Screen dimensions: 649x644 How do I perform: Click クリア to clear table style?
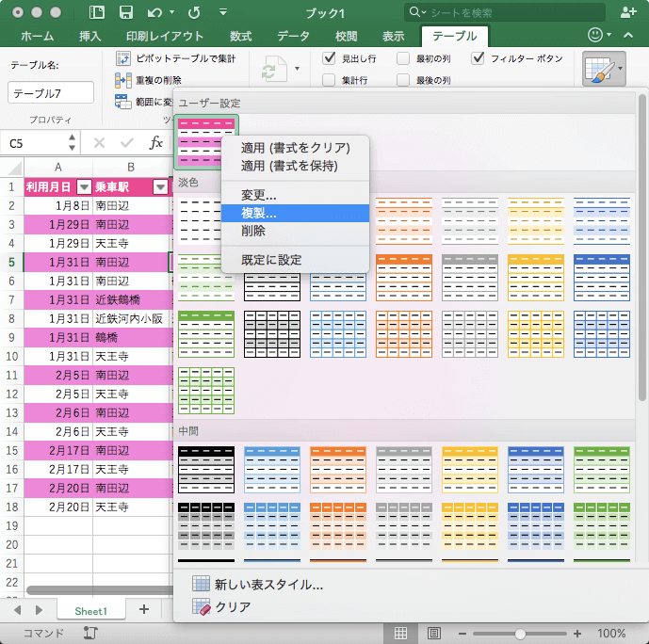[x=233, y=607]
